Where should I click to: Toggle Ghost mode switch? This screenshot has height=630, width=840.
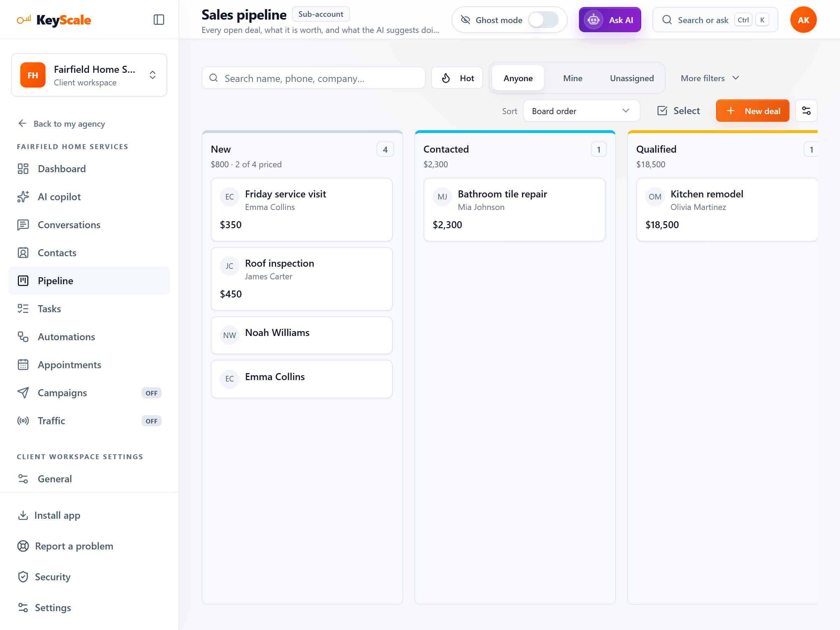[543, 20]
